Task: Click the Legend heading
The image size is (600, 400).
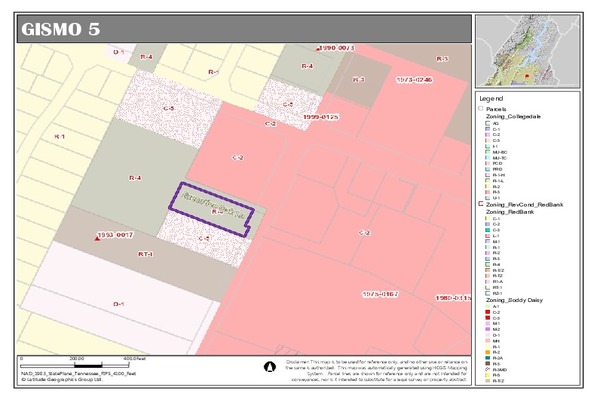Action: tap(490, 100)
